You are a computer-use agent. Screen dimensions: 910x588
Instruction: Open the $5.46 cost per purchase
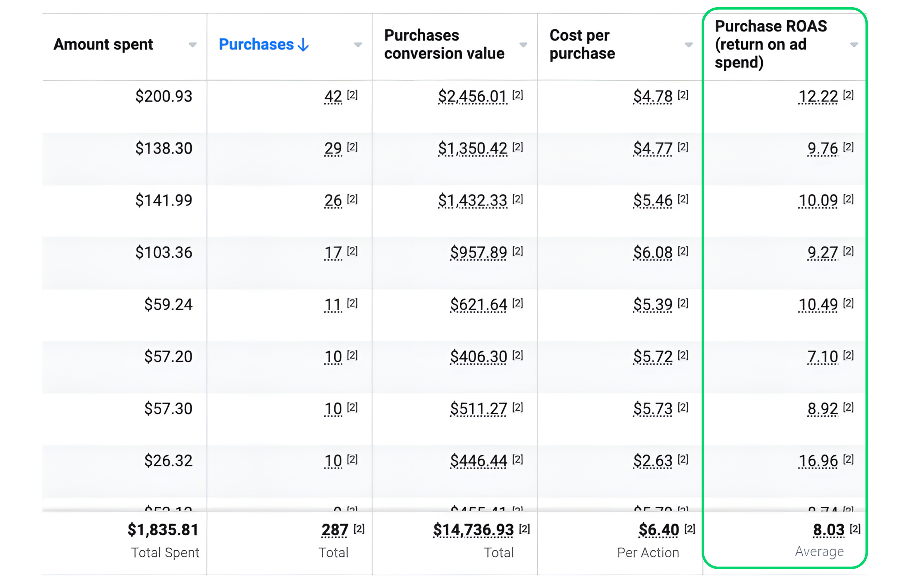[x=653, y=200]
